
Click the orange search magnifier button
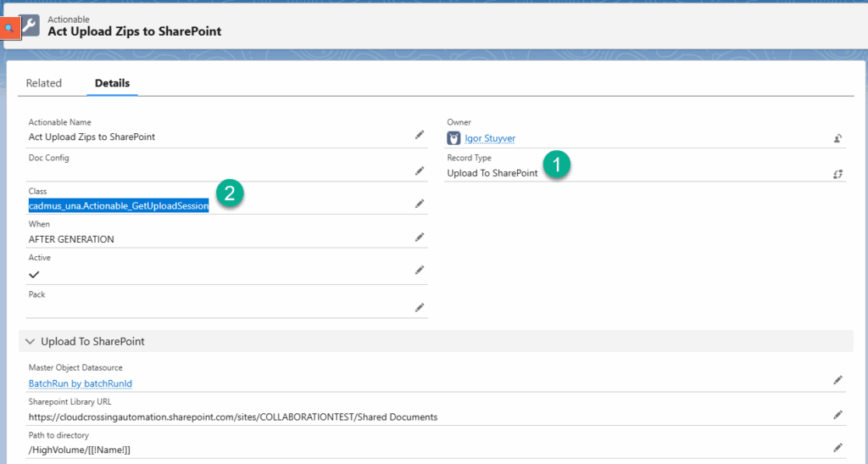(x=8, y=28)
